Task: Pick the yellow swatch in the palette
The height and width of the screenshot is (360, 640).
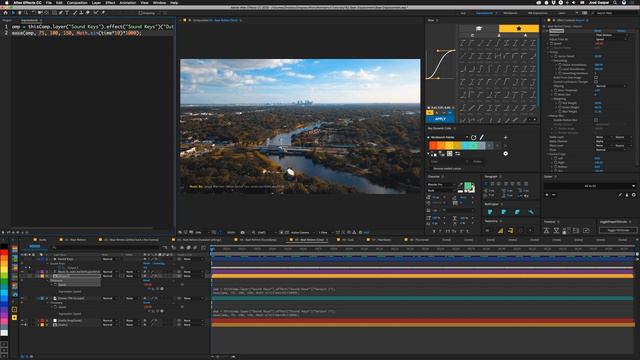Action: coord(449,145)
